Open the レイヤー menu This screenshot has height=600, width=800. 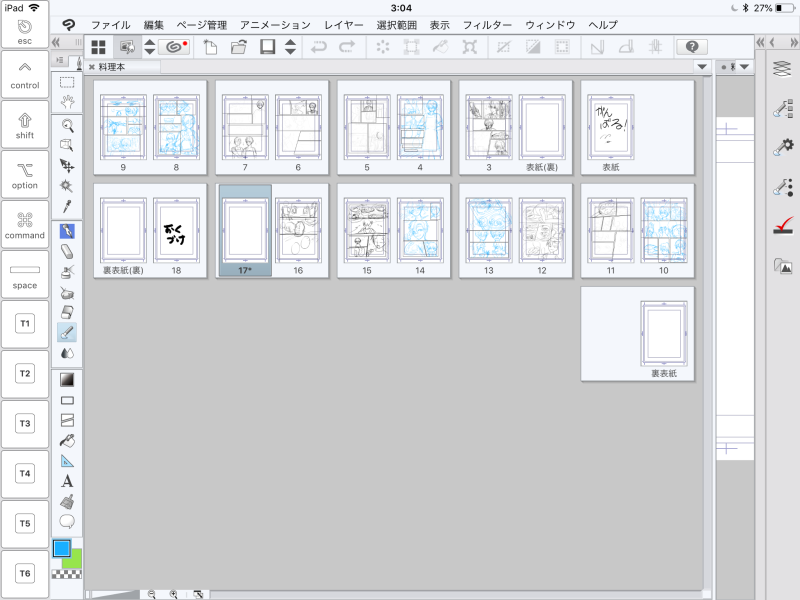tap(343, 25)
